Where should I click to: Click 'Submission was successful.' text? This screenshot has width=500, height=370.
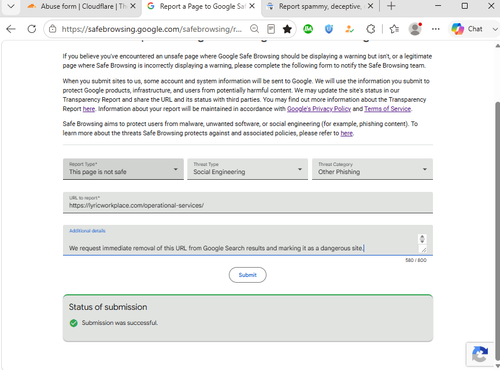[120, 323]
